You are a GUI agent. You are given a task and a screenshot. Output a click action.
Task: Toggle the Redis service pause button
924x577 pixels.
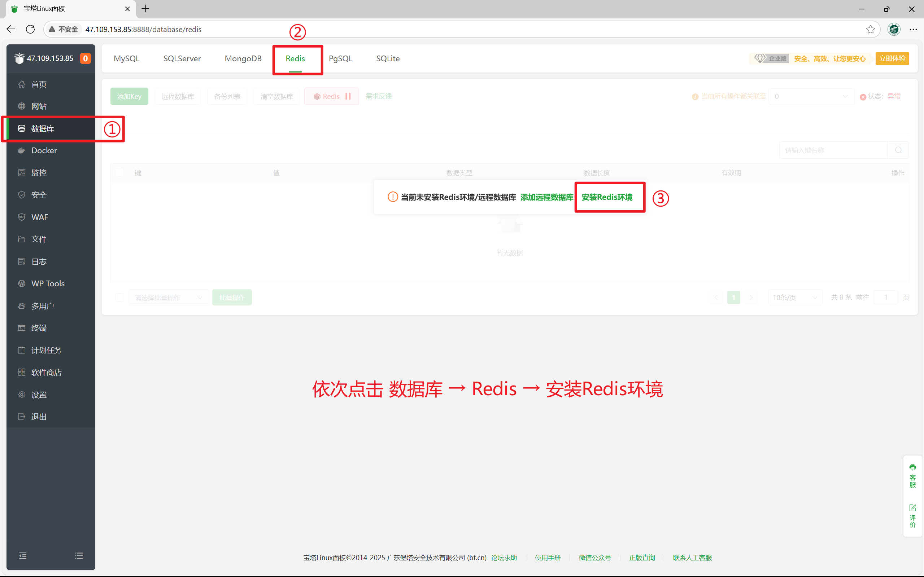point(348,97)
